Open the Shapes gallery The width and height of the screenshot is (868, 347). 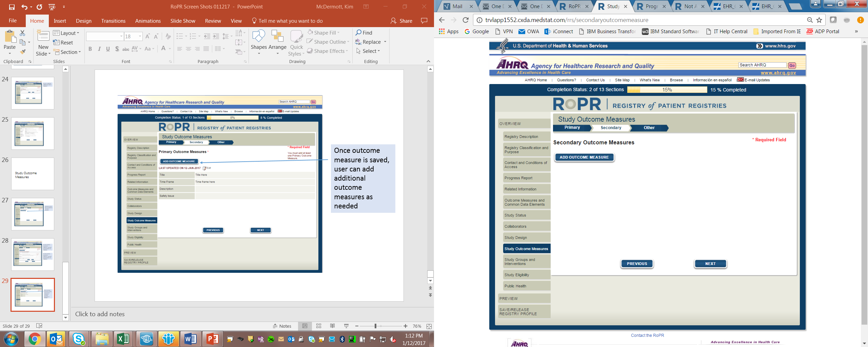(259, 43)
